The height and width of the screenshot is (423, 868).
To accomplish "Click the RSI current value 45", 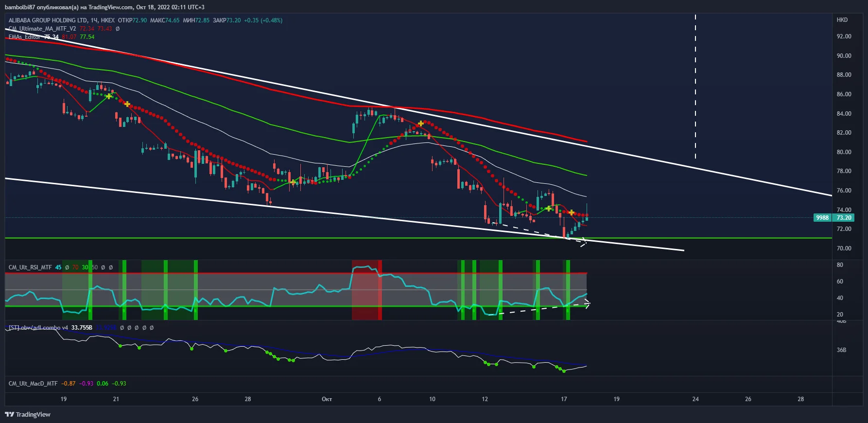I will (58, 267).
